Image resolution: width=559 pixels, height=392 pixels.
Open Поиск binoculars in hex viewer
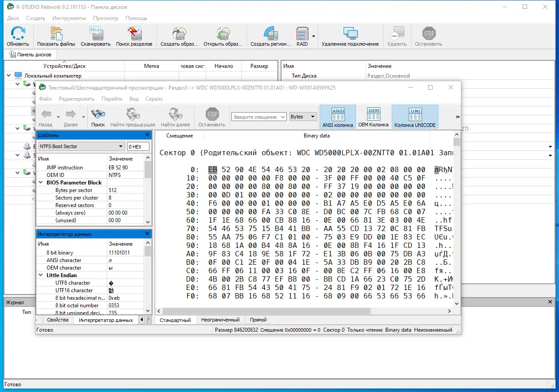coord(98,114)
